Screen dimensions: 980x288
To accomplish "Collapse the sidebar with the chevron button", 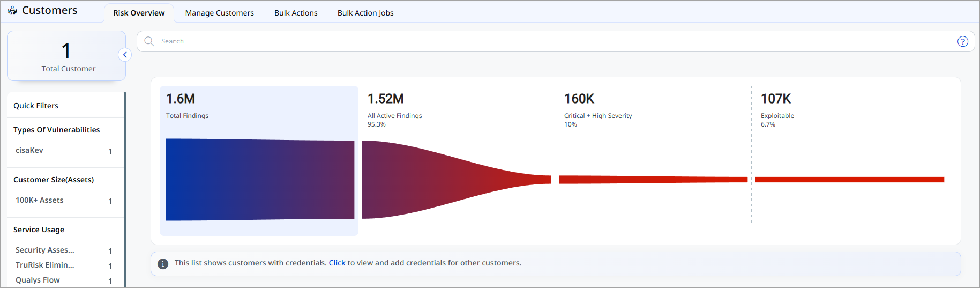I will 125,55.
